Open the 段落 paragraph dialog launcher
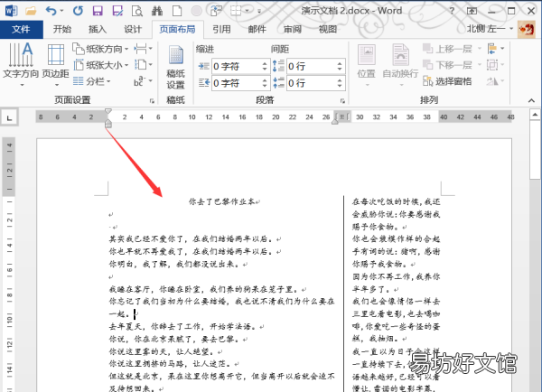This screenshot has height=392, width=542. click(342, 100)
